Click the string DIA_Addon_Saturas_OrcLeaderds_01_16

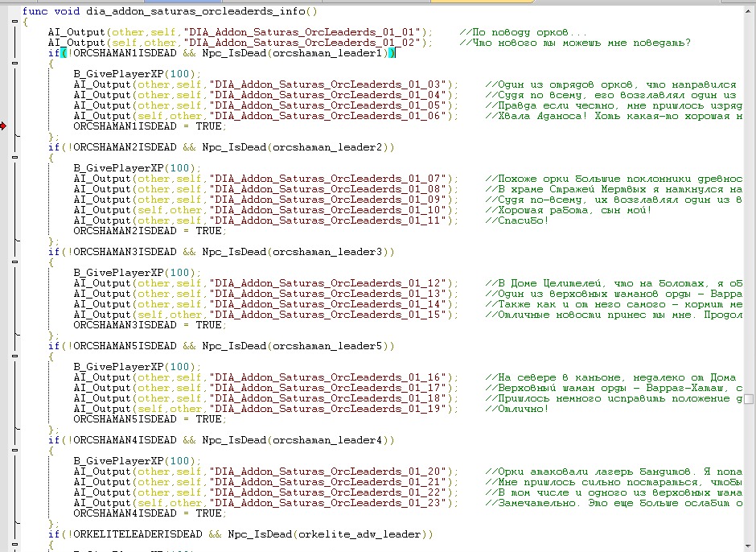(327, 377)
